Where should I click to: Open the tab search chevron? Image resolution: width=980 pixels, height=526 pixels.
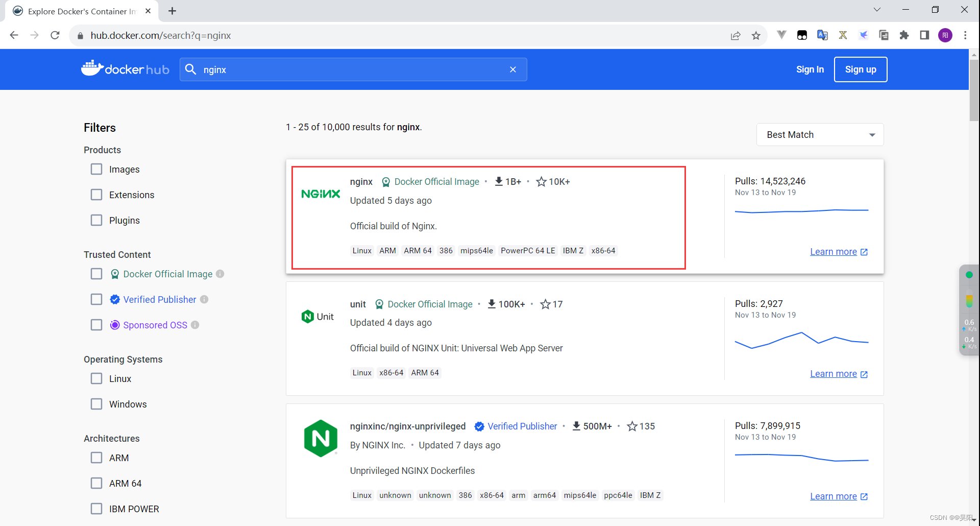point(877,10)
